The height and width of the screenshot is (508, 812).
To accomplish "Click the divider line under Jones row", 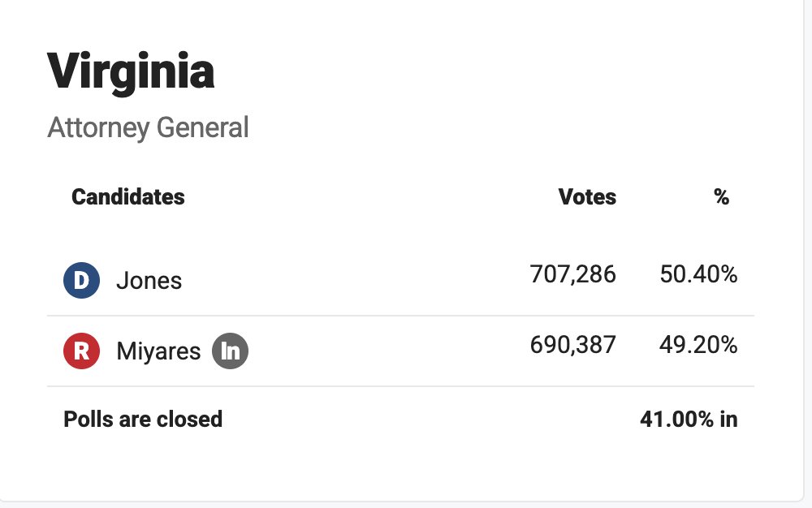I will 400,316.
